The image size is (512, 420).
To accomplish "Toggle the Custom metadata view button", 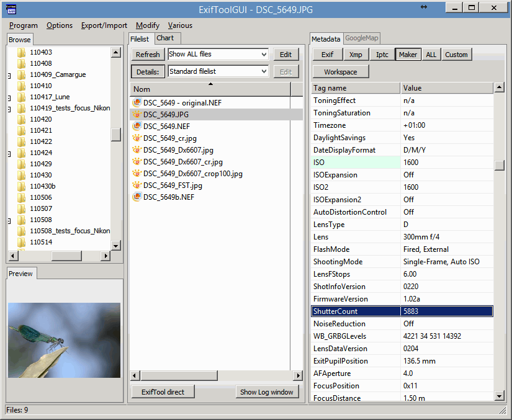I will [x=456, y=55].
